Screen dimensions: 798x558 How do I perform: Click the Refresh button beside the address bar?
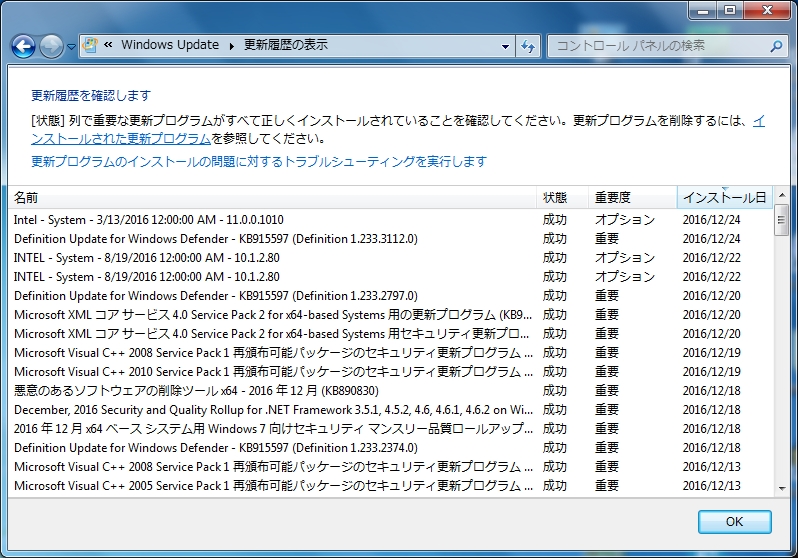(x=528, y=46)
